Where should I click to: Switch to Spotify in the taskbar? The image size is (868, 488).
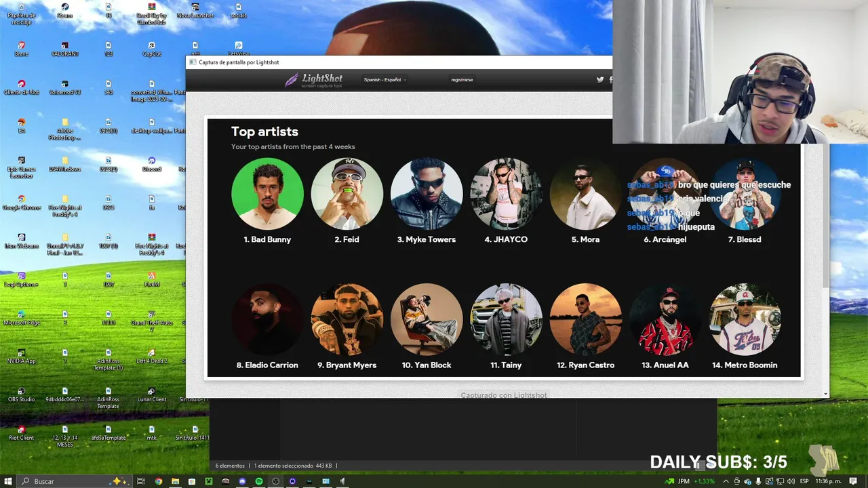pyautogui.click(x=259, y=481)
